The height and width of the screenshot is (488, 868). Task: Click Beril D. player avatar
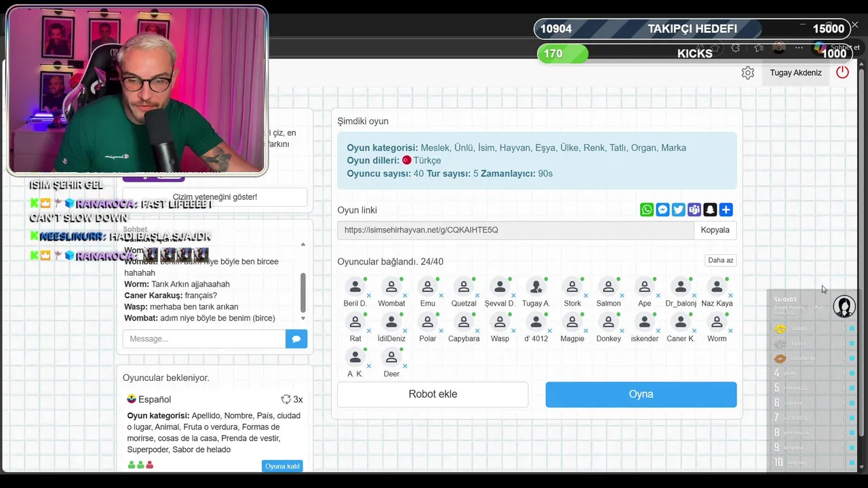tap(355, 287)
